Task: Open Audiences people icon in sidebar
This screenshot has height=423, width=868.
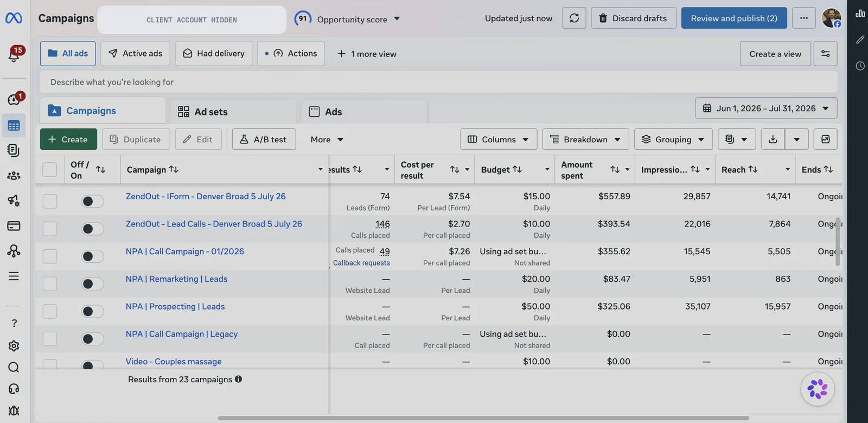Action: click(14, 175)
